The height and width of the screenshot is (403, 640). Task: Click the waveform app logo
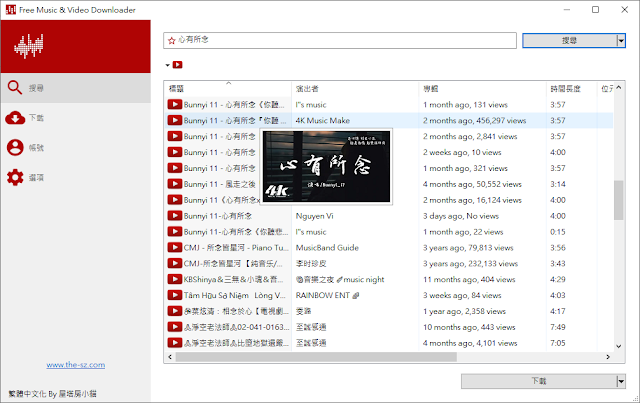point(29,46)
